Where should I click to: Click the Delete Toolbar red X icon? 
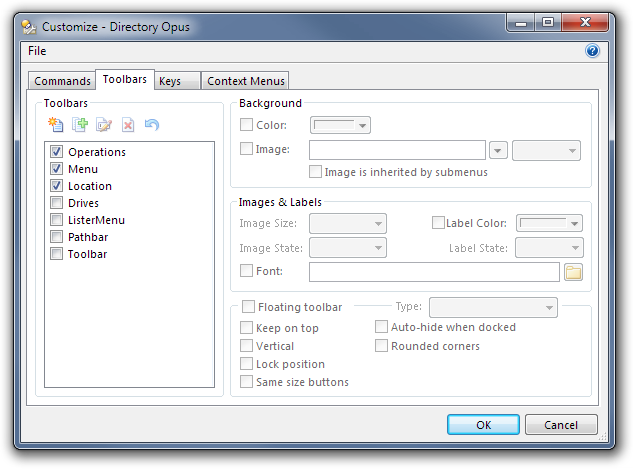(x=128, y=124)
